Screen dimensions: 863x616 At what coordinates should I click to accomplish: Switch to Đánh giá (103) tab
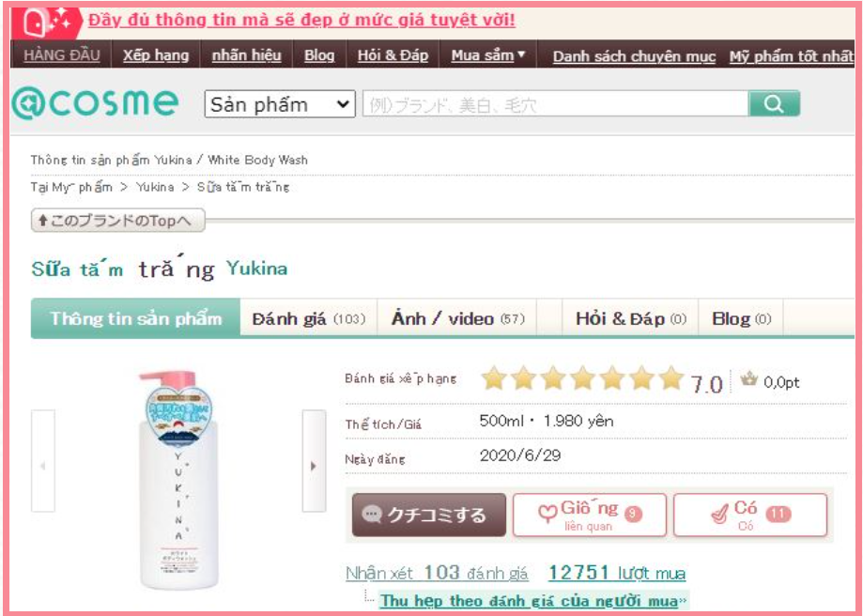[x=309, y=318]
